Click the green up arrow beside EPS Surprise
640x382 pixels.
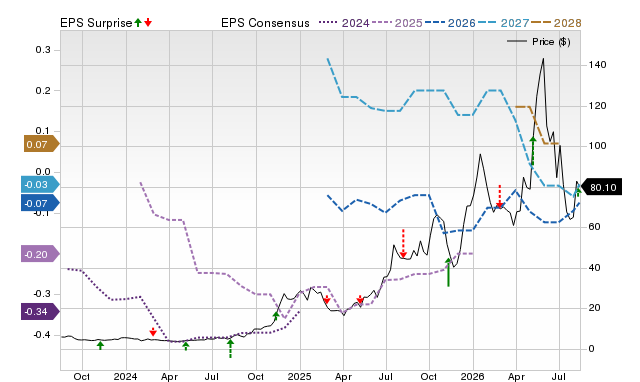point(138,23)
